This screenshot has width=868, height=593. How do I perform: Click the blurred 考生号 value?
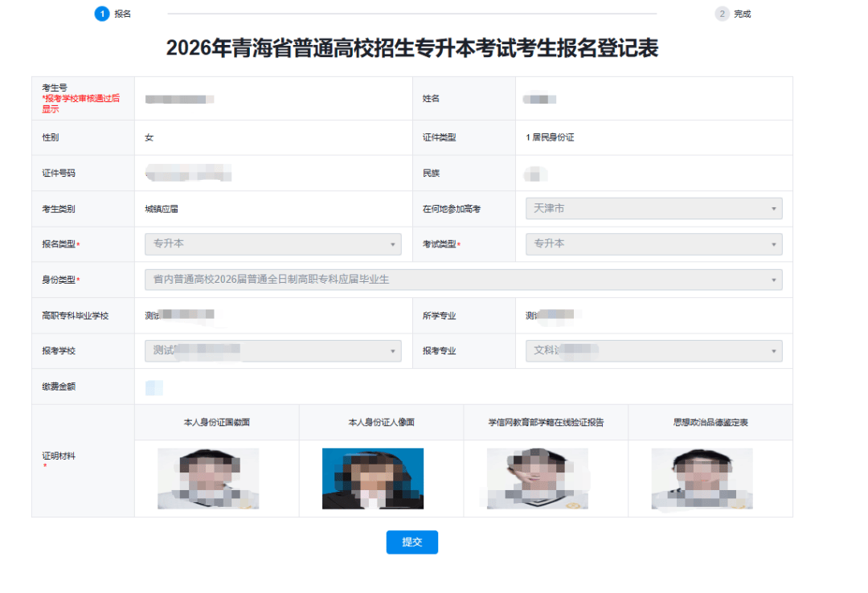[179, 99]
